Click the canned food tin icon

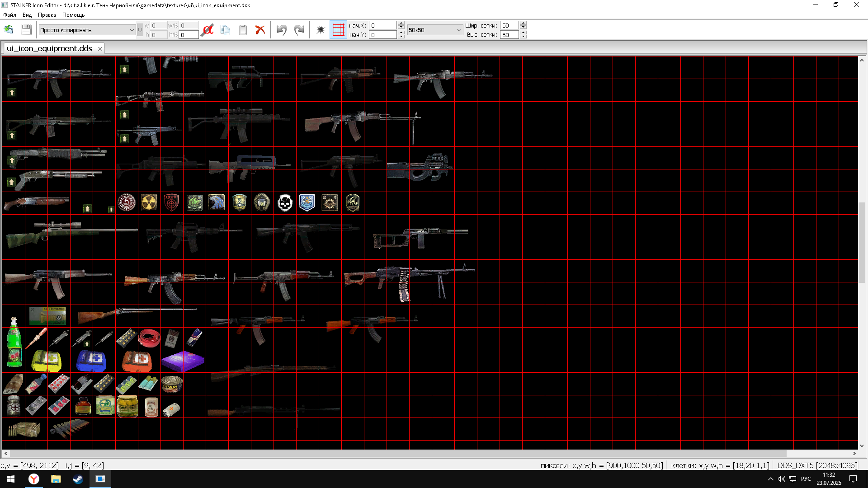tap(172, 384)
